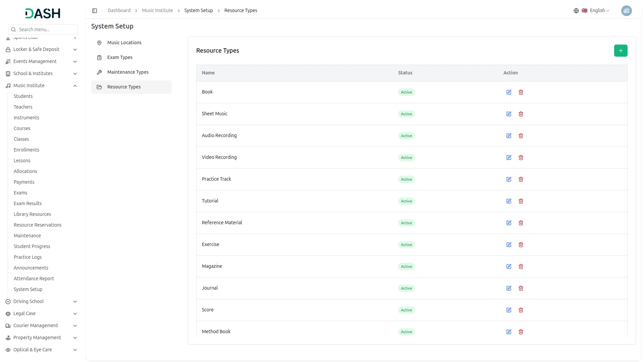Switch to Maintenance Types tab
The width and height of the screenshot is (644, 362).
tap(128, 72)
